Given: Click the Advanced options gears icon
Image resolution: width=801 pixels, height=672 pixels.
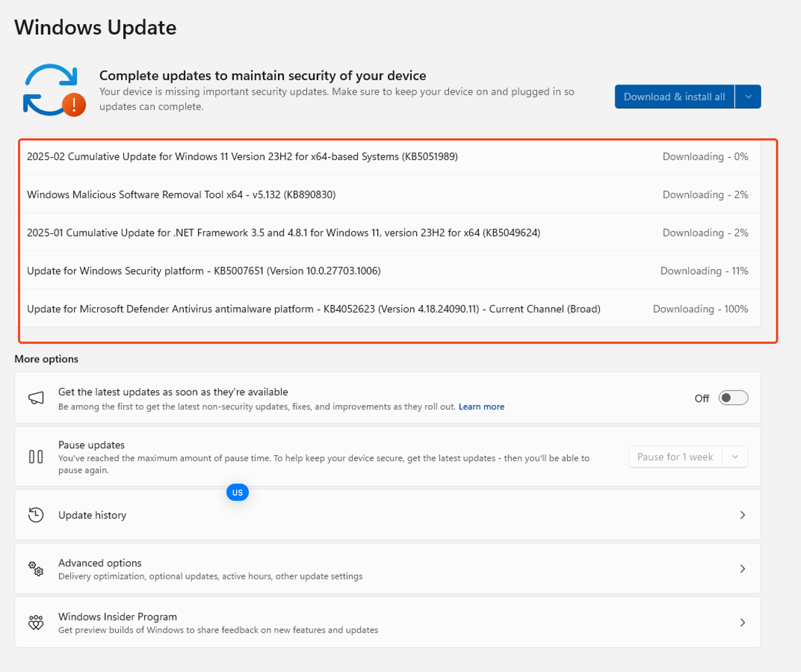Looking at the screenshot, I should tap(36, 568).
